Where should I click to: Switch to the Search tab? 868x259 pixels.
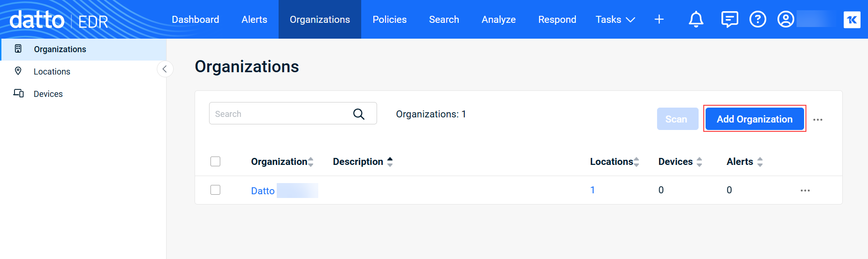click(x=444, y=20)
